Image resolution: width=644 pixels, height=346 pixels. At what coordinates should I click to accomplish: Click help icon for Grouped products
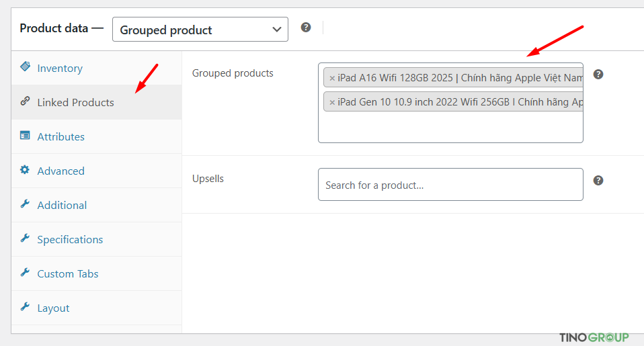[x=598, y=75]
